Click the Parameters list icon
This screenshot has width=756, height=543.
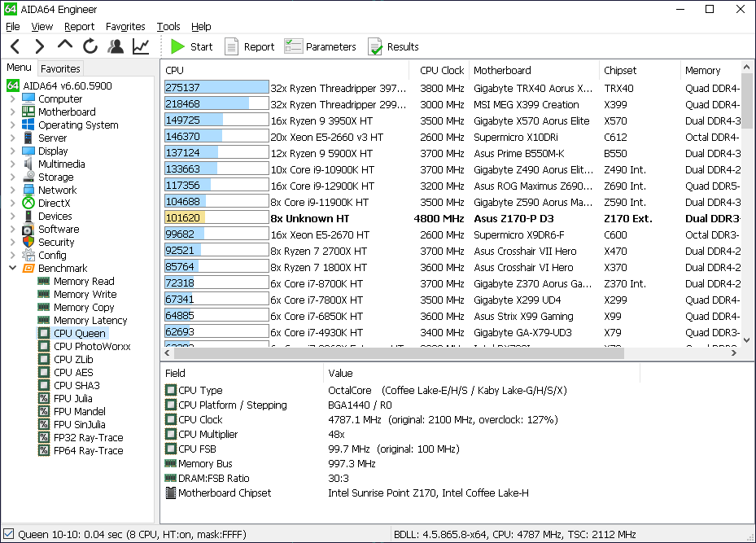point(293,46)
